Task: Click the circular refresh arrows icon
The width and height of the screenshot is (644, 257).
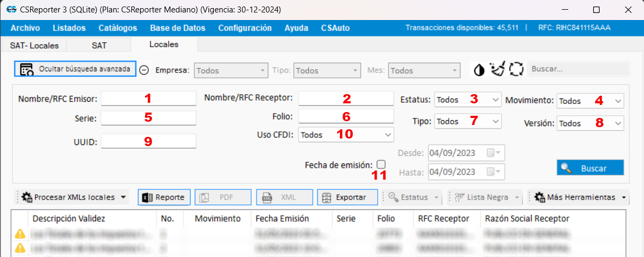Action: coord(516,69)
